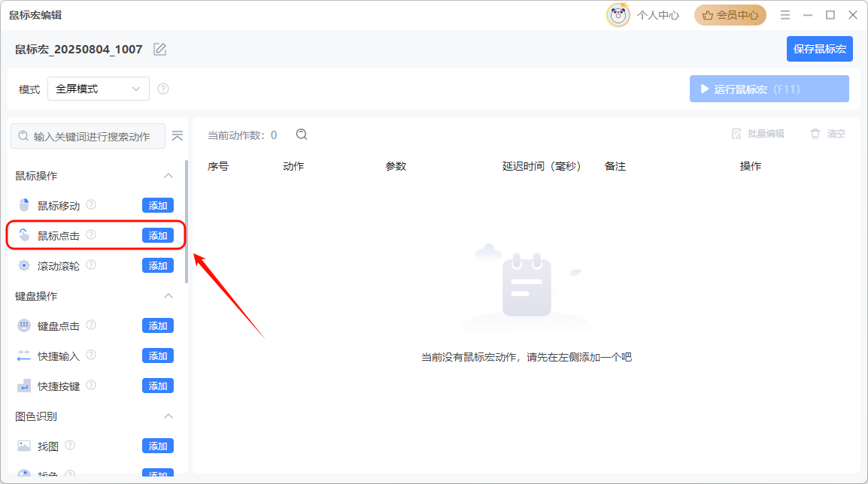Open the 全屏模式 mode dropdown
Image resolution: width=868 pixels, height=484 pixels.
(x=99, y=89)
